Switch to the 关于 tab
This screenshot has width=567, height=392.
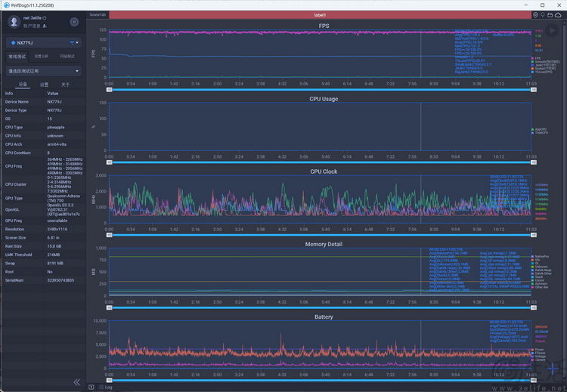click(x=65, y=85)
